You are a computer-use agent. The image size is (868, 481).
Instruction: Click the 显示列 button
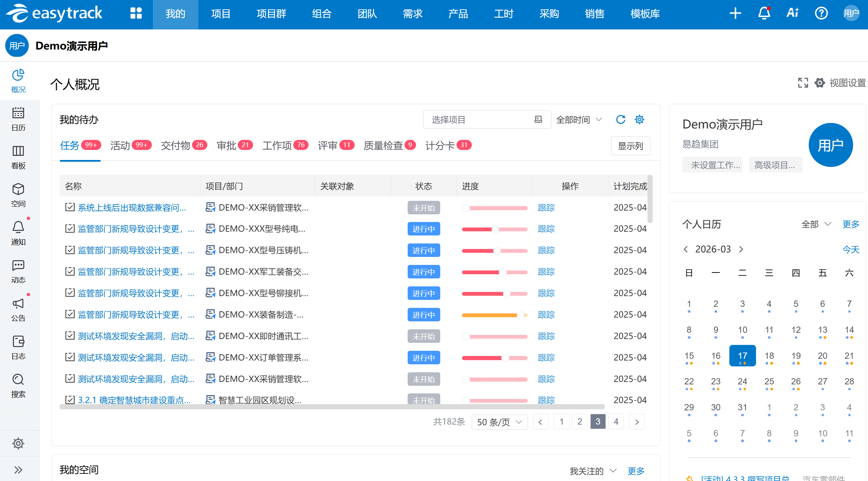point(630,146)
